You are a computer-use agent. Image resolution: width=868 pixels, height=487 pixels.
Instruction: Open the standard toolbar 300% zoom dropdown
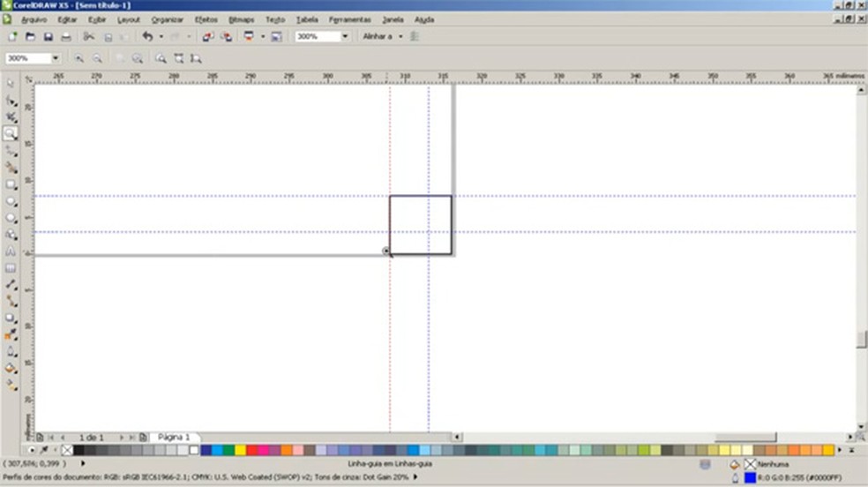(x=345, y=37)
